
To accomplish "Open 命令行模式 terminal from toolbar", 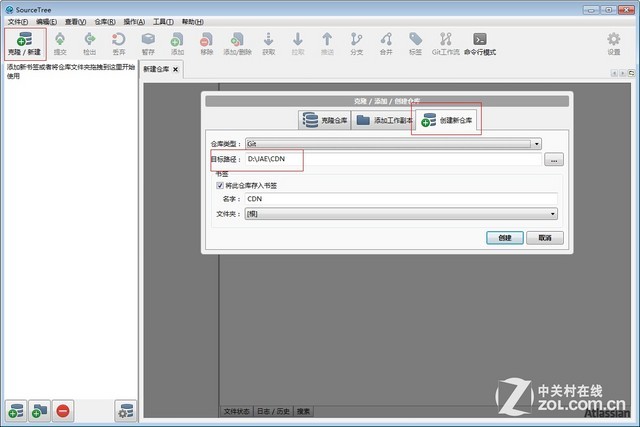I will click(480, 42).
